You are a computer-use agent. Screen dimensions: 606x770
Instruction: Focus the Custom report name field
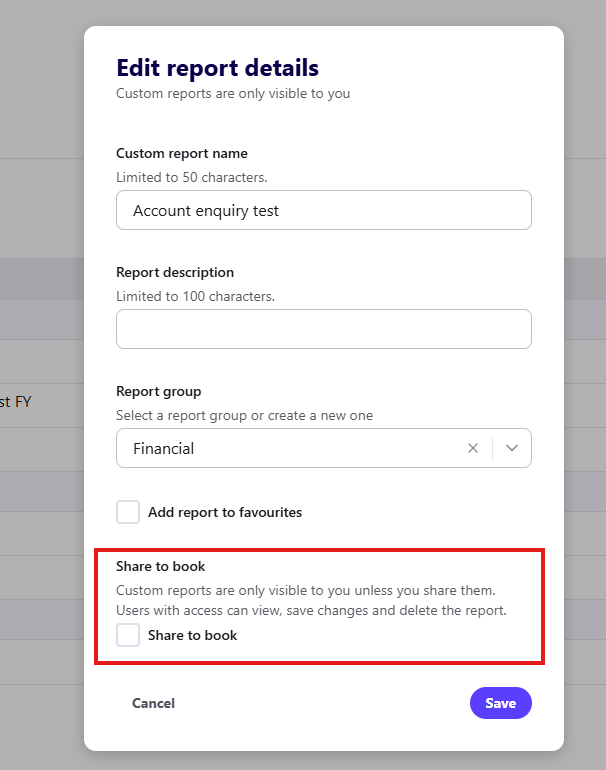[323, 210]
